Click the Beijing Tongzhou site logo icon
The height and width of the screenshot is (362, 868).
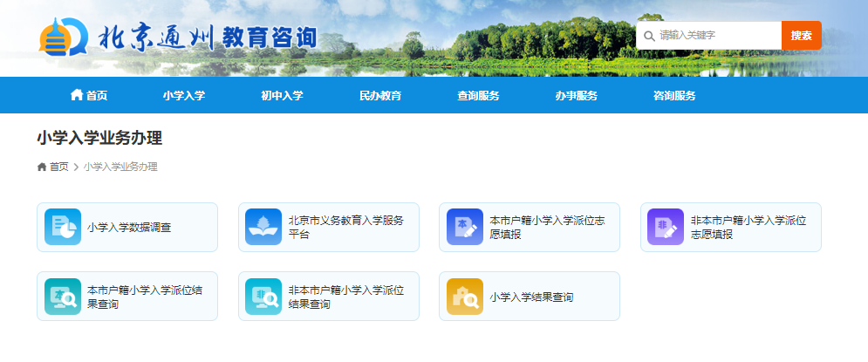[x=64, y=37]
